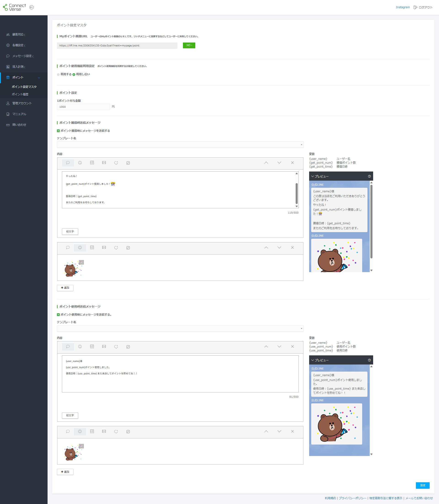Collapse the point-usage プレビュー panel
The height and width of the screenshot is (504, 439).
coord(313,360)
